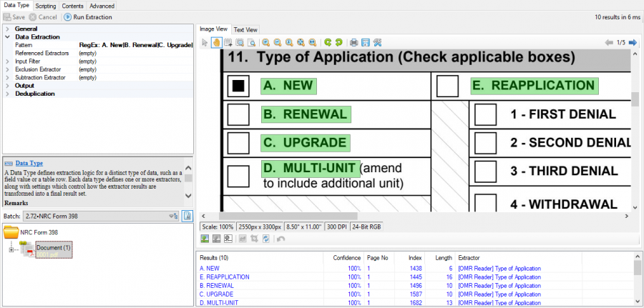Screen dimensions: 644x308
Task: Open viewer settings tools icon
Action: pyautogui.click(x=377, y=43)
